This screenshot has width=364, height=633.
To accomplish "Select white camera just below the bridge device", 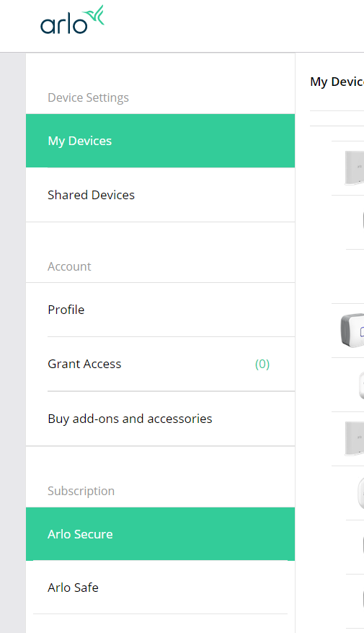I will pyautogui.click(x=361, y=385).
